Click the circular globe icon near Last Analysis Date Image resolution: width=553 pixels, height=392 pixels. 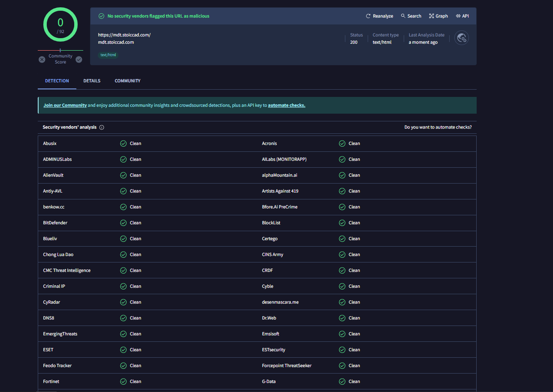[x=462, y=38]
